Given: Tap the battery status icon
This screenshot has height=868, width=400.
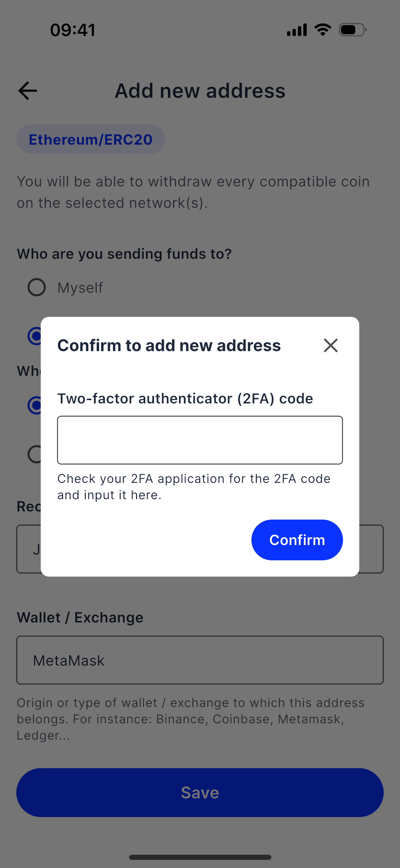Looking at the screenshot, I should click(x=353, y=30).
